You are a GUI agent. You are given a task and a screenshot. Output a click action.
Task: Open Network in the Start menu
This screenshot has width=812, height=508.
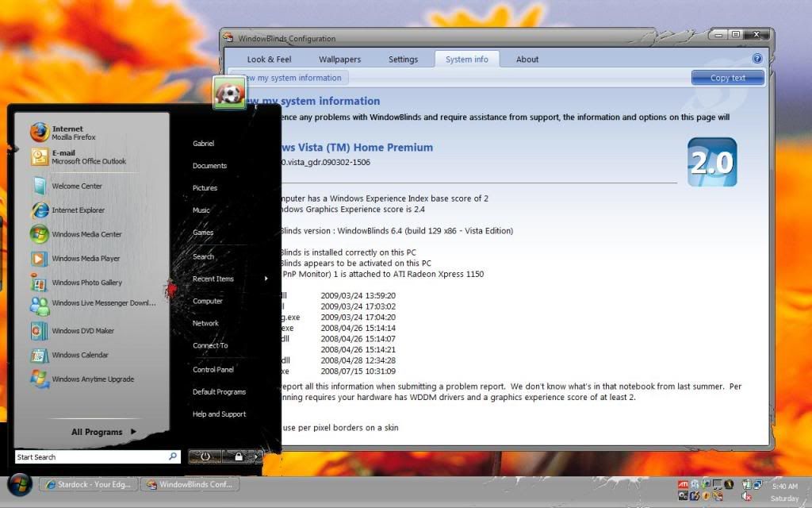[205, 324]
